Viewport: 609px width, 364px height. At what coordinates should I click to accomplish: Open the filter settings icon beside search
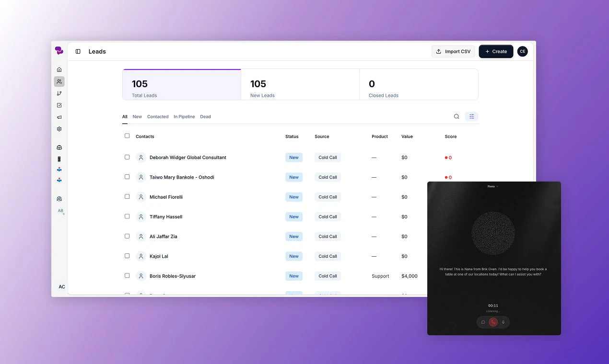click(471, 116)
